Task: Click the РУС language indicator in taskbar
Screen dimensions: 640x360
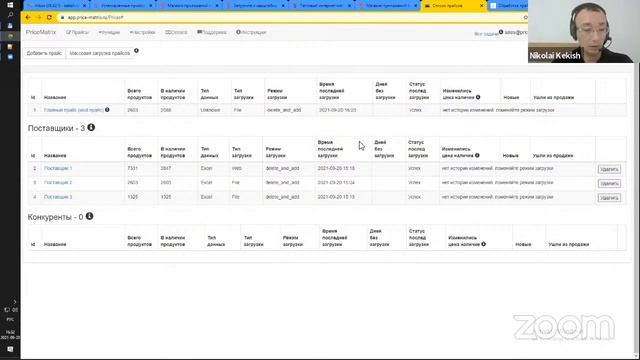Action: click(x=10, y=319)
